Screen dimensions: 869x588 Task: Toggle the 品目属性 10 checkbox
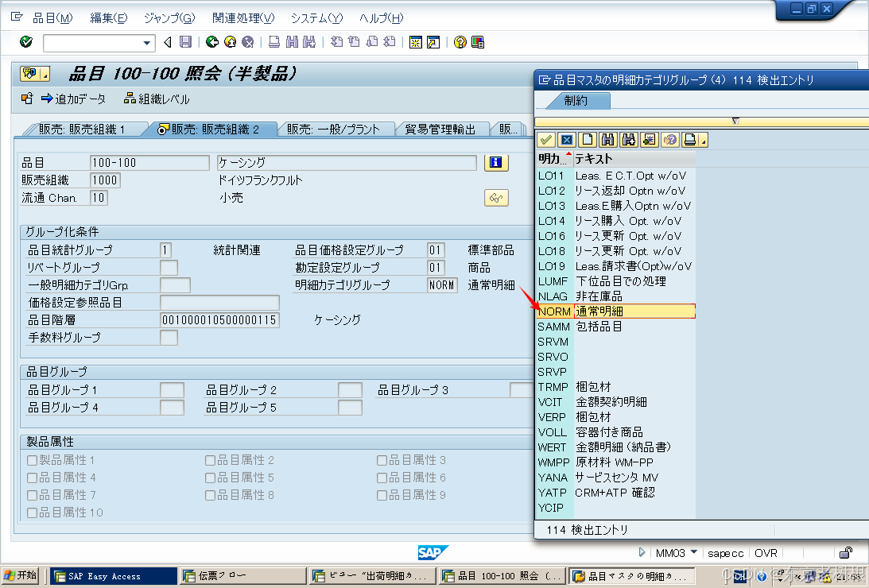coord(32,513)
